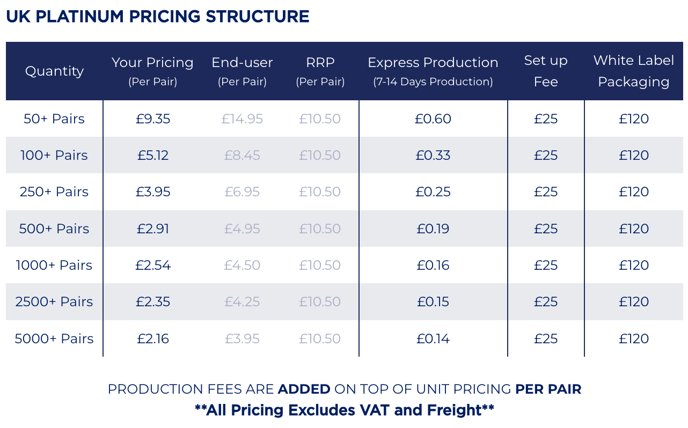
Task: Click the £3.95 Your Pricing cell for 250+ Pairs
Action: tap(153, 192)
